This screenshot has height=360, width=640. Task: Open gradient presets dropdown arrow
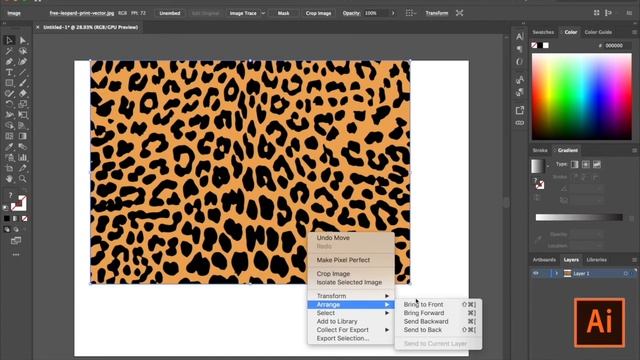(x=548, y=167)
